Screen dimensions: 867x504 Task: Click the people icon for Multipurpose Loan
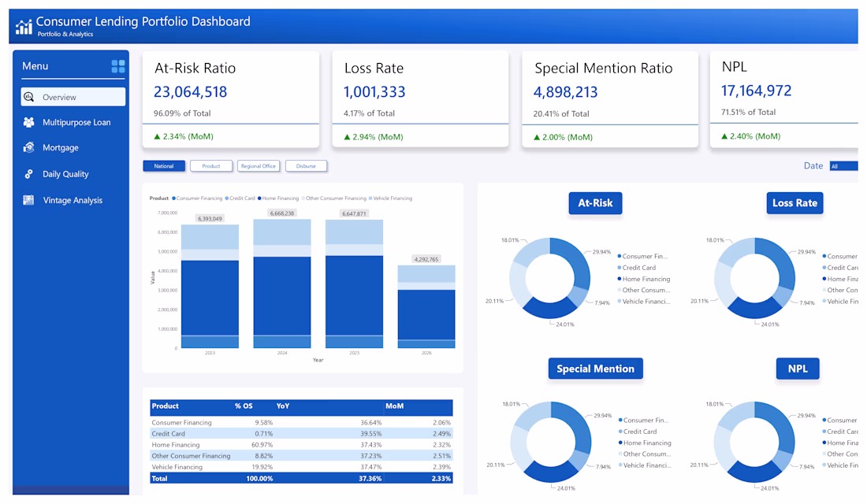click(x=28, y=122)
